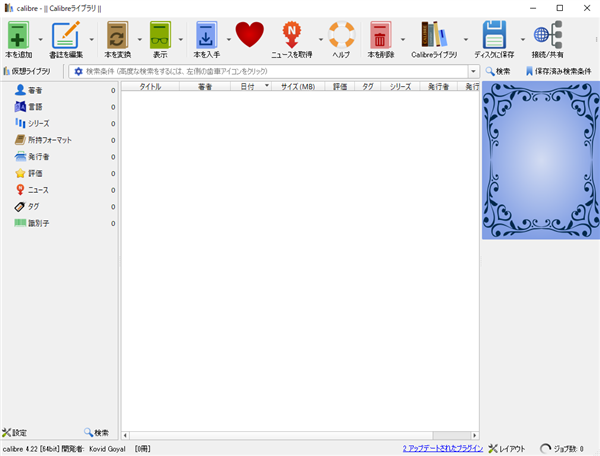Screen dimensions: 600x456
Task: Click the search gear icon in search bar
Action: (x=78, y=72)
